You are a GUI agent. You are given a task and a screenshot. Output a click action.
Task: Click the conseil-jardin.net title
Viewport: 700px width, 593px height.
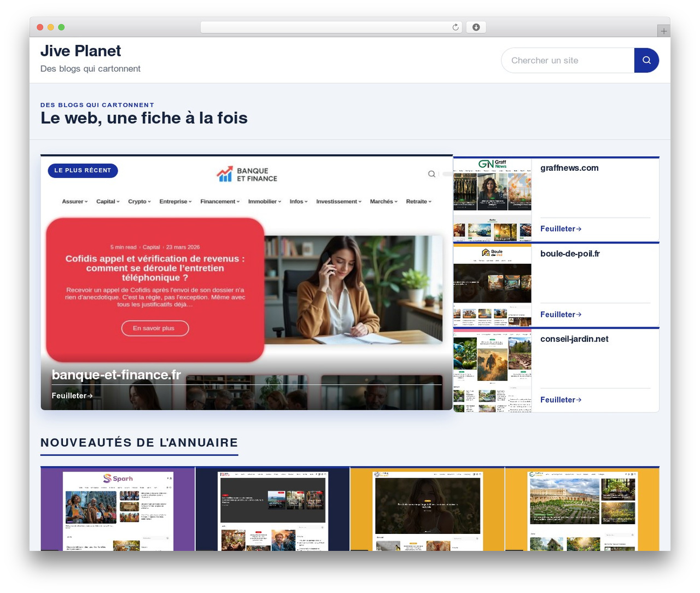pos(574,339)
